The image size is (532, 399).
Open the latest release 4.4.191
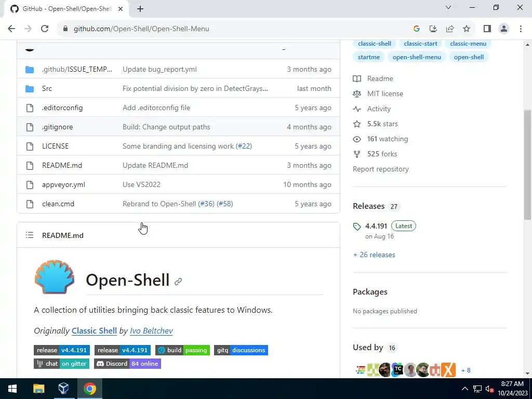(x=376, y=227)
